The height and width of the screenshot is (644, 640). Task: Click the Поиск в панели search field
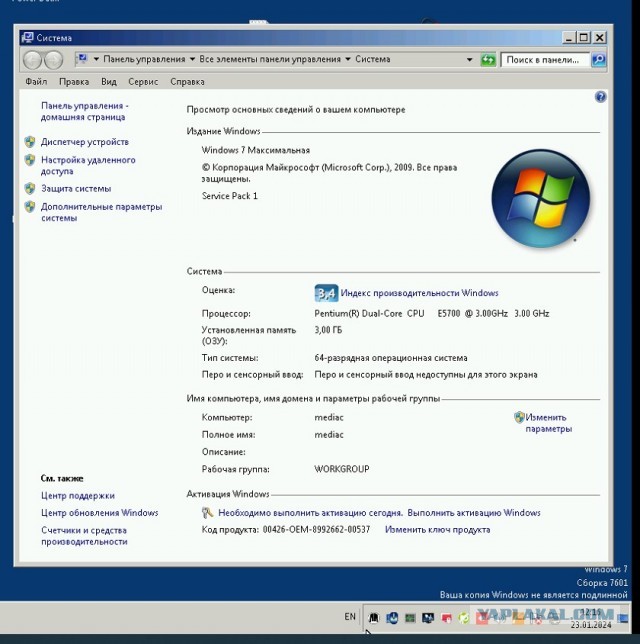545,60
